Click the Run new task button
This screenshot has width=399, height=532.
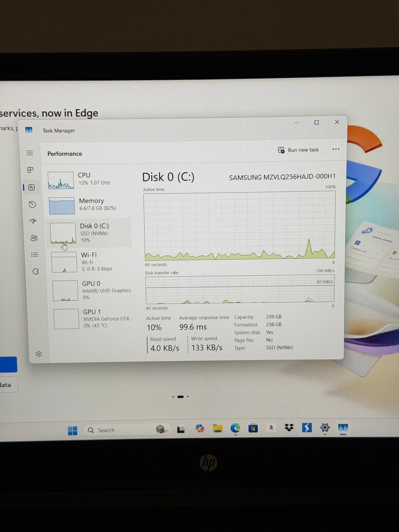point(298,150)
